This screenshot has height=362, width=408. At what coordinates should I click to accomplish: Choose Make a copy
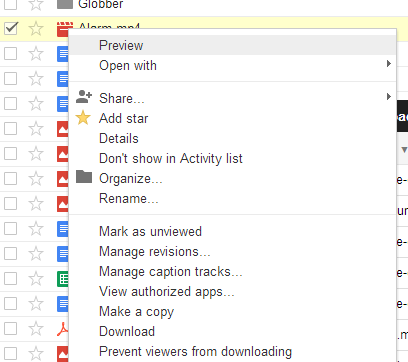(x=232, y=311)
